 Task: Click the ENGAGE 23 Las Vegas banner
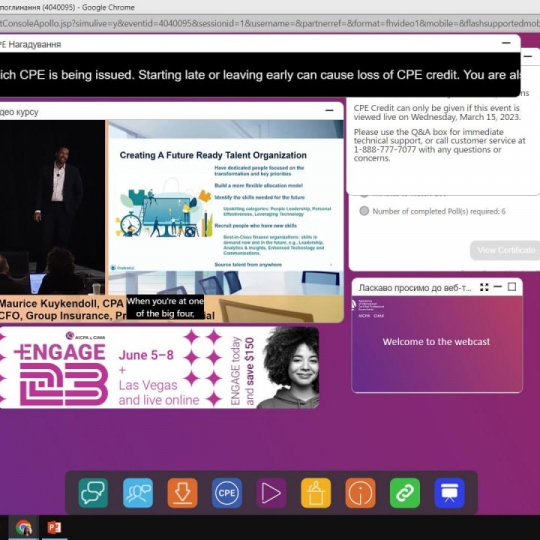point(159,368)
